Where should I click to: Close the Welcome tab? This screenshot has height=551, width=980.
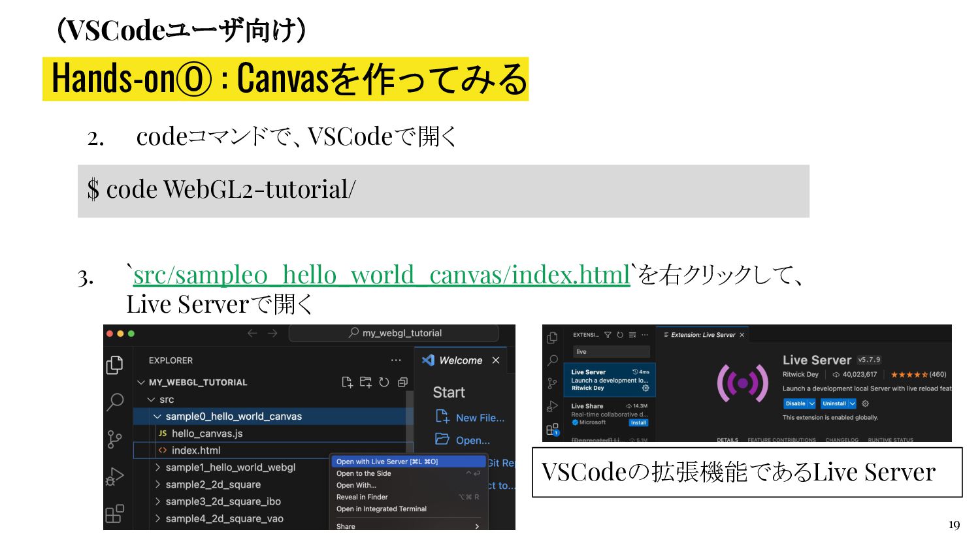pos(496,360)
